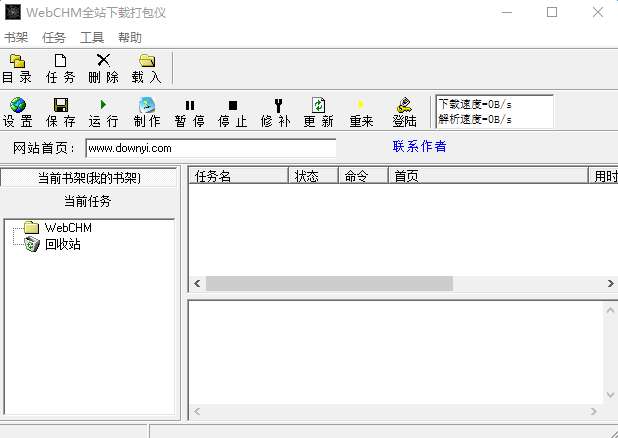Click the 状态 column header

tap(313, 176)
